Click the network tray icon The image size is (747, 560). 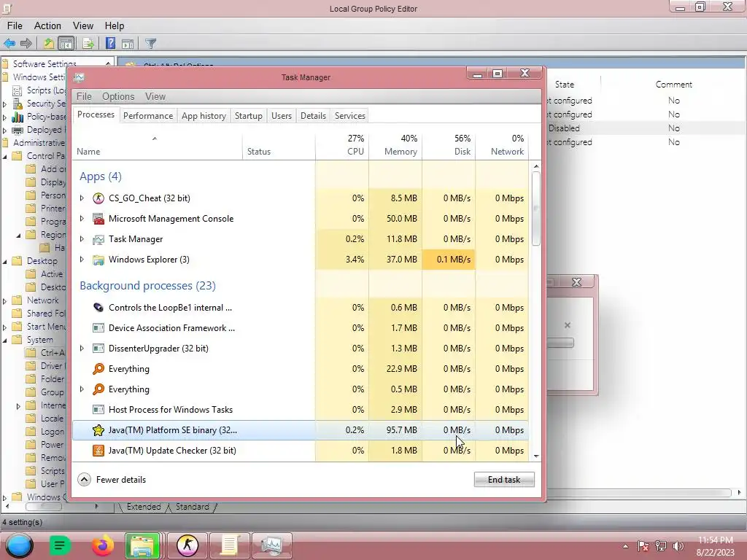tap(661, 546)
